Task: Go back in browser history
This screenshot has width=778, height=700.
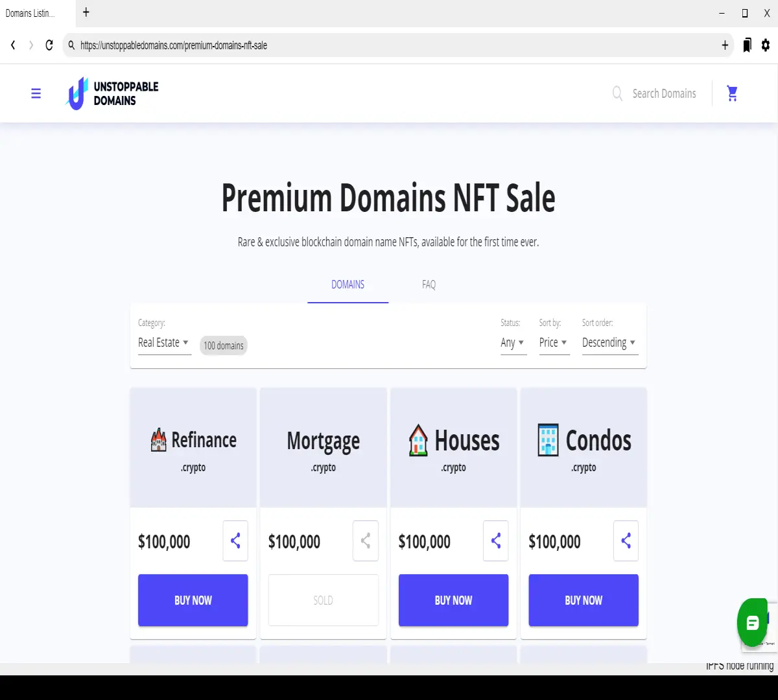Action: pyautogui.click(x=13, y=45)
